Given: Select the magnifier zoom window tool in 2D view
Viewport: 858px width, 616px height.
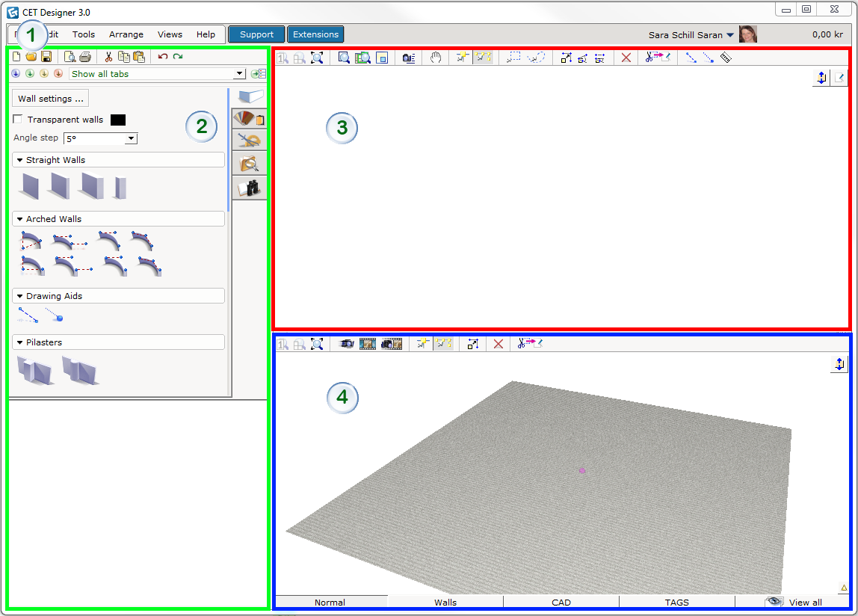Looking at the screenshot, I should [x=345, y=58].
